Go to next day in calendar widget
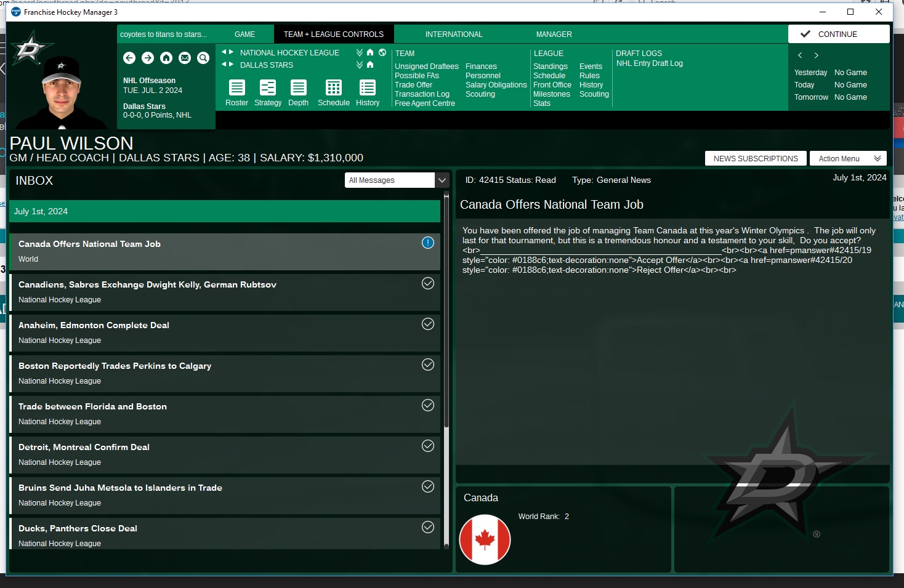The image size is (904, 588). pos(817,55)
